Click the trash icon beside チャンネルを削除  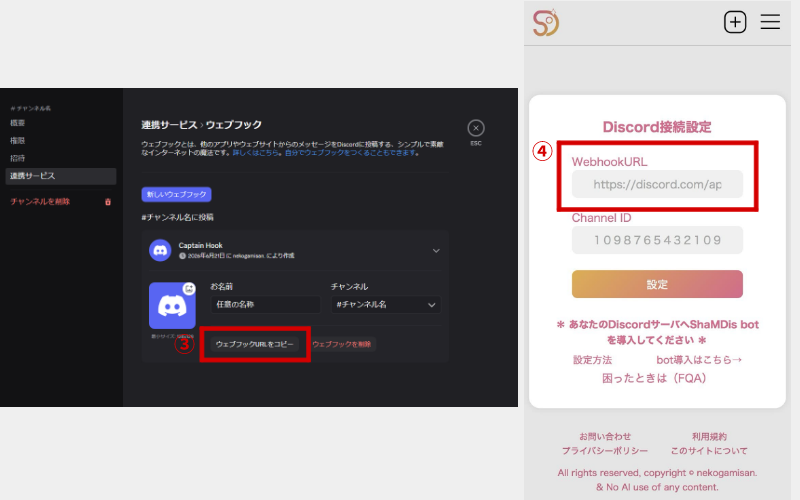coord(108,202)
